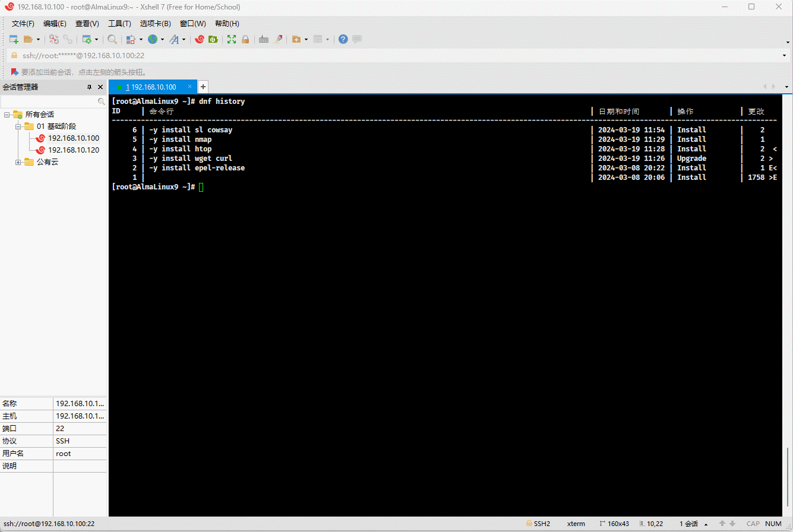Open the 查看(V) menu

[x=87, y=24]
